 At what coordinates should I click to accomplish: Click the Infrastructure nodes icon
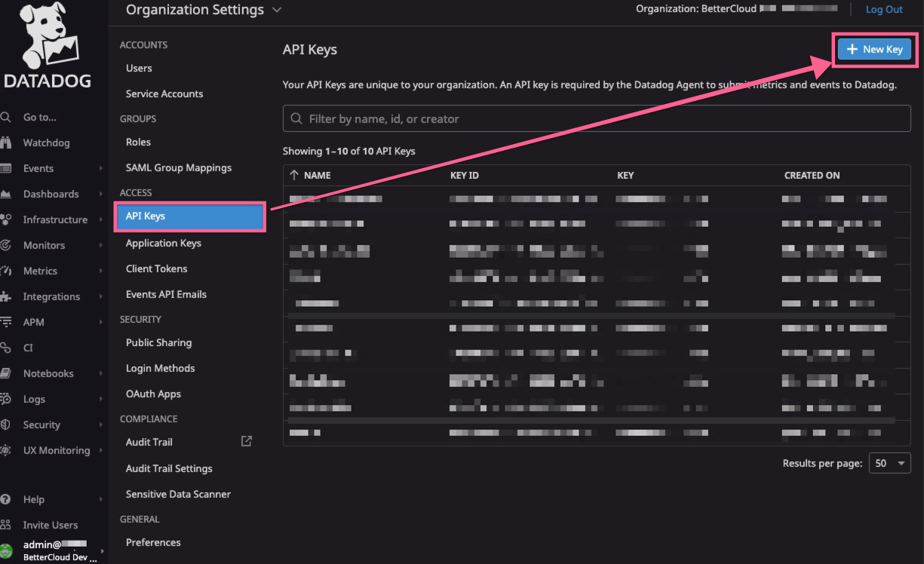6,219
